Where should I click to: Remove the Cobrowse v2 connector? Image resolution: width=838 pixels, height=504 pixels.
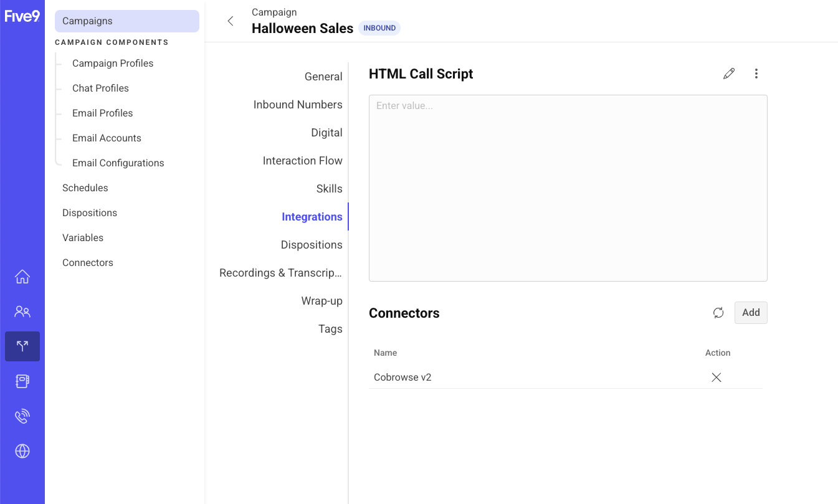717,378
